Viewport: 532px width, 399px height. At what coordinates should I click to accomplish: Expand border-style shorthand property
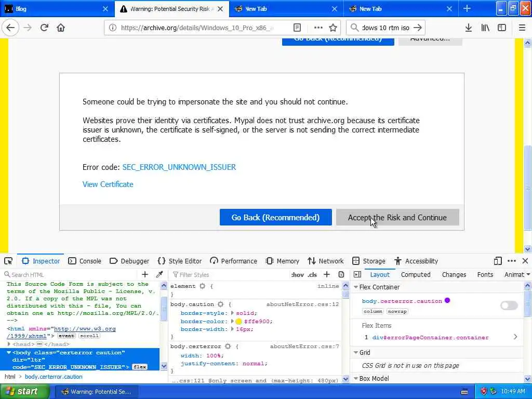point(232,313)
